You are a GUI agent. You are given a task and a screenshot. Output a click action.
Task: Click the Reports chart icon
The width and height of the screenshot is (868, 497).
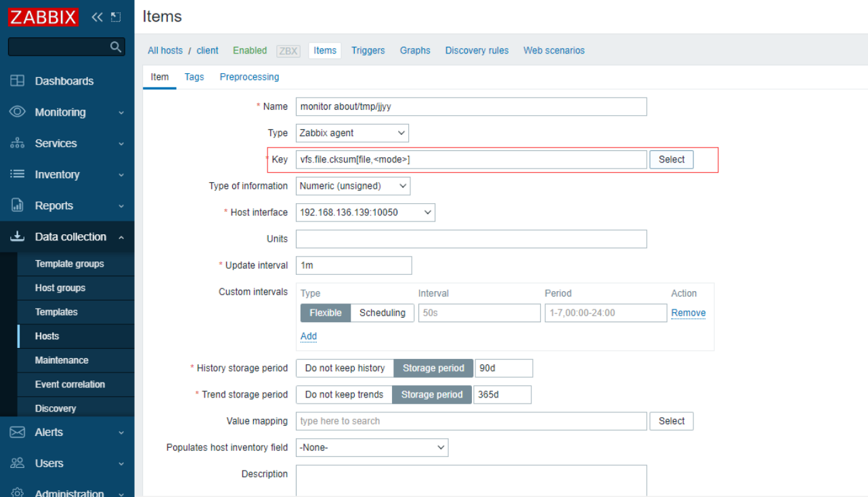(x=18, y=205)
